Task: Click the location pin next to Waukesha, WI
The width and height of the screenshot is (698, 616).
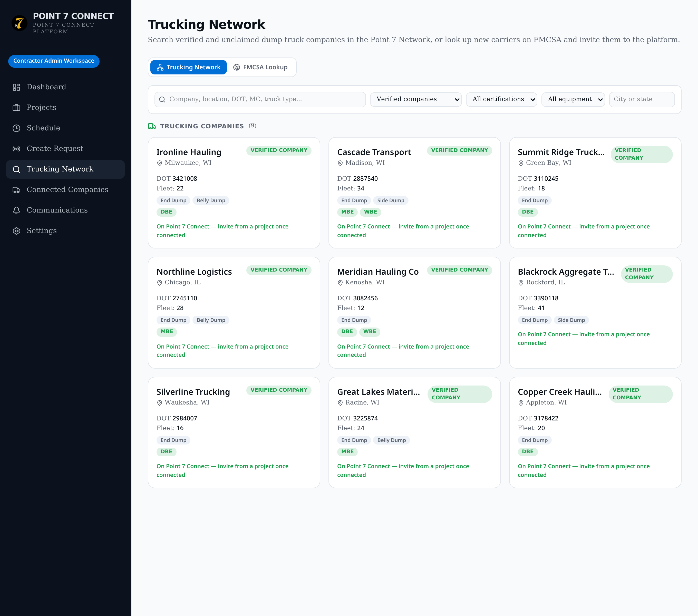Action: coord(159,403)
